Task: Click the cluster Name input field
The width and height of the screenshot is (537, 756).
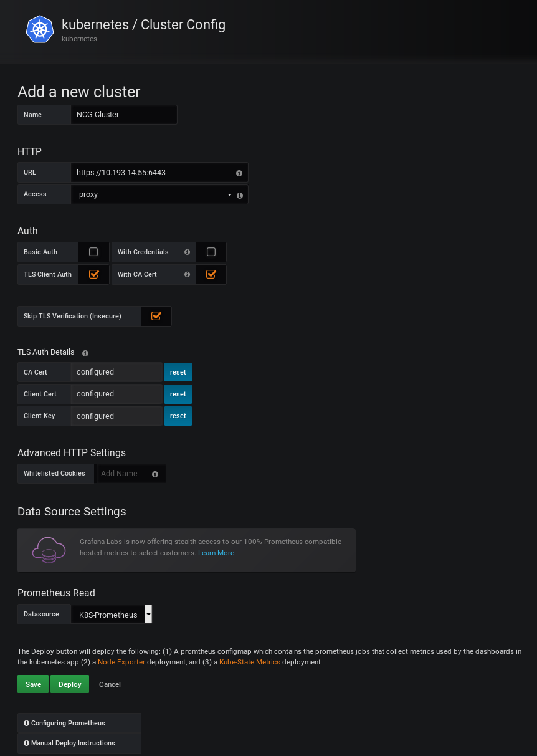Action: coord(124,115)
